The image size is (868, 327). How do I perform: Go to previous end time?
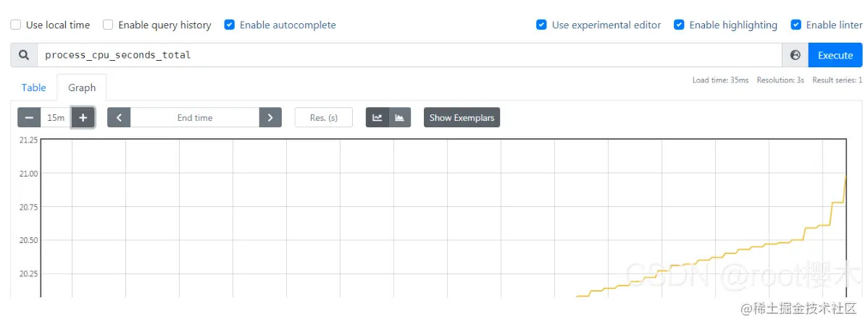point(119,117)
